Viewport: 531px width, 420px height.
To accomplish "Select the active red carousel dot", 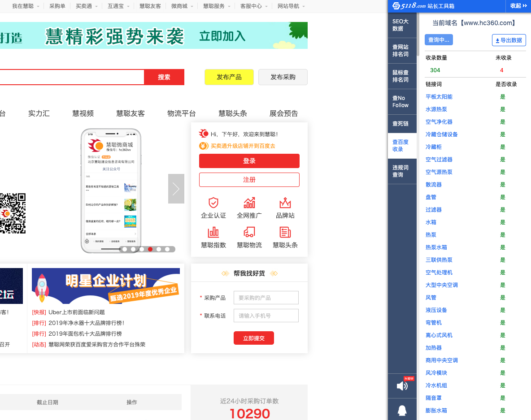I will tap(150, 249).
